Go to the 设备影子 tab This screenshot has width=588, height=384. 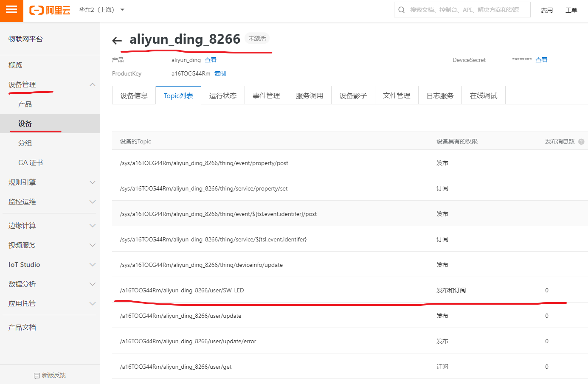coord(353,95)
